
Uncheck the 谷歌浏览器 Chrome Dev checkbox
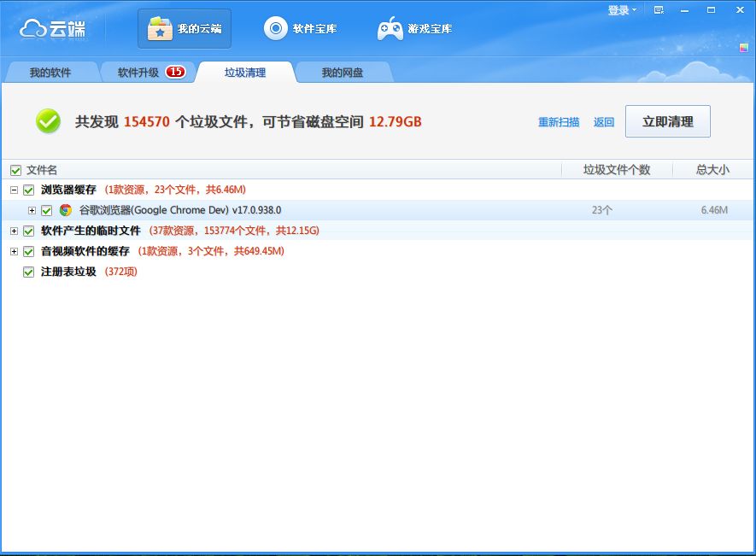point(46,210)
